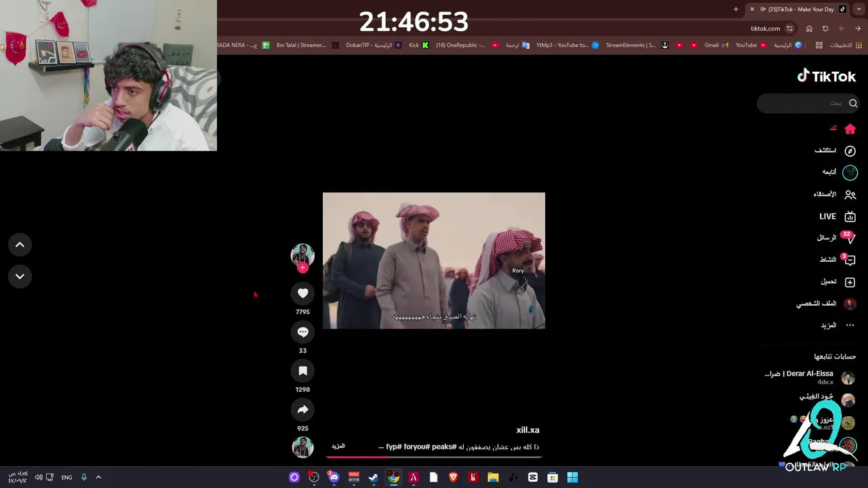Open xill.xa username link

(x=528, y=430)
